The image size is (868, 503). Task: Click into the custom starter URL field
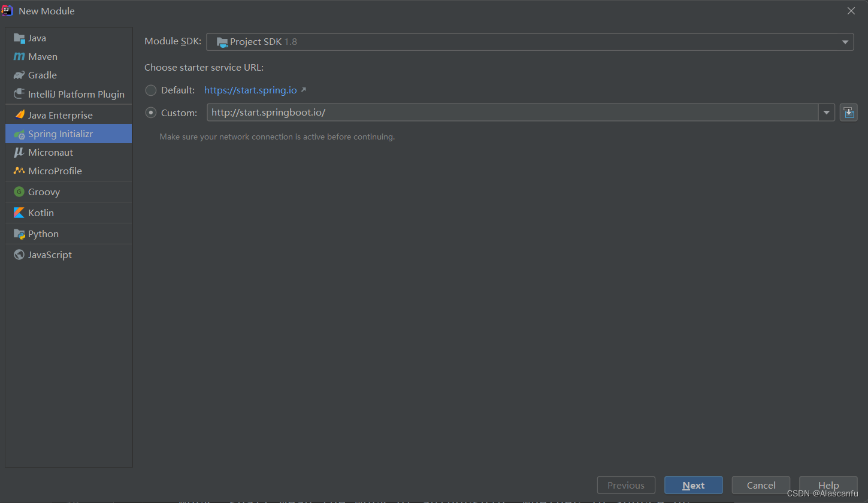513,112
